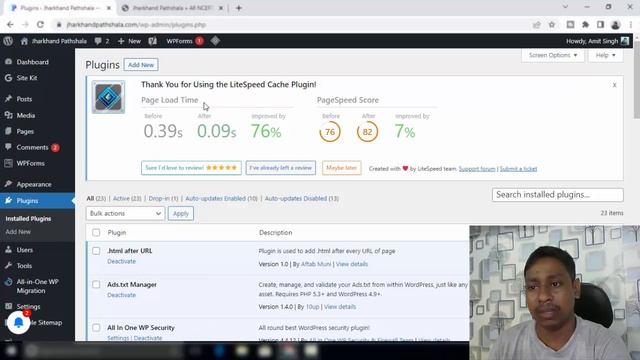Image resolution: width=640 pixels, height=360 pixels.
Task: Open WPForms in sidebar
Action: click(30, 163)
